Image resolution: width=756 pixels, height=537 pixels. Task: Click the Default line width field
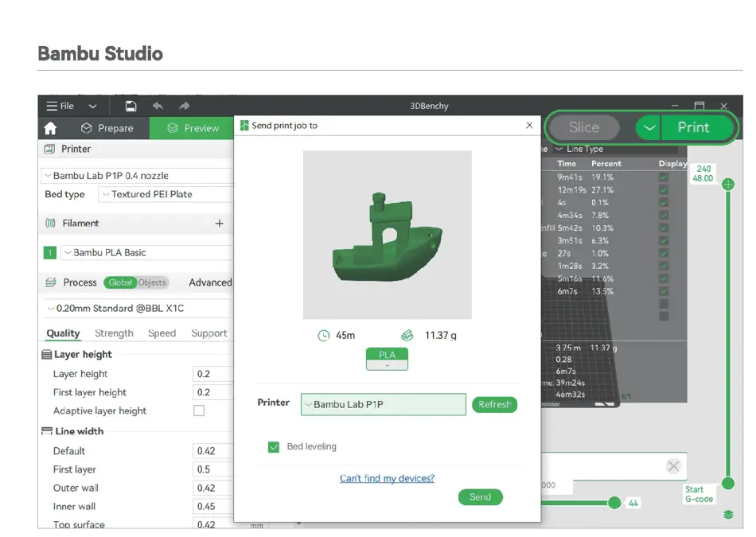[x=212, y=451]
